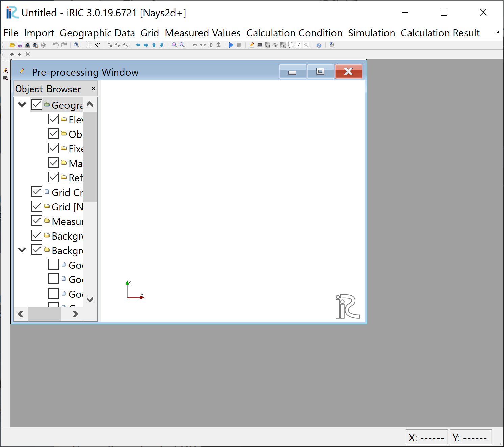Undo the last action
The width and height of the screenshot is (504, 447).
[x=56, y=45]
